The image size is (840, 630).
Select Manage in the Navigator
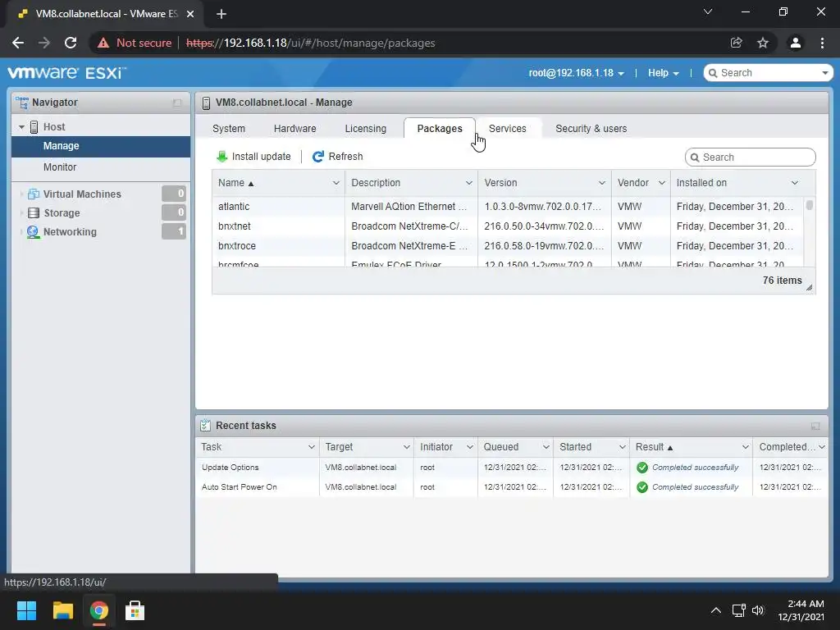tap(101, 146)
